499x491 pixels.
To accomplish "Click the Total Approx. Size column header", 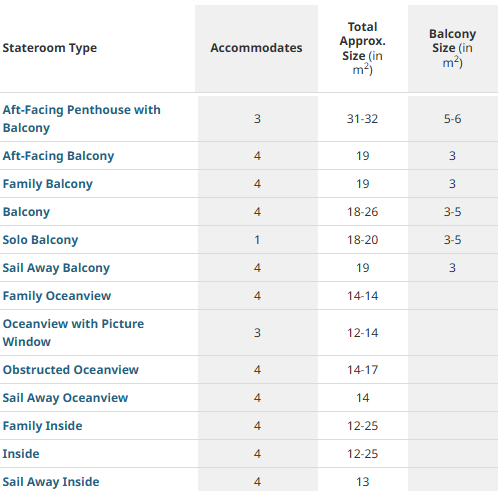I will click(x=363, y=48).
